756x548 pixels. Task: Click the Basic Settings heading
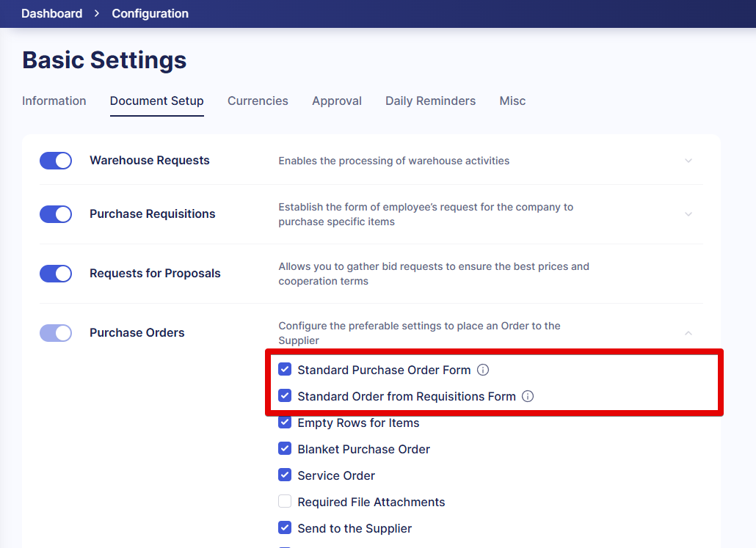pos(104,60)
